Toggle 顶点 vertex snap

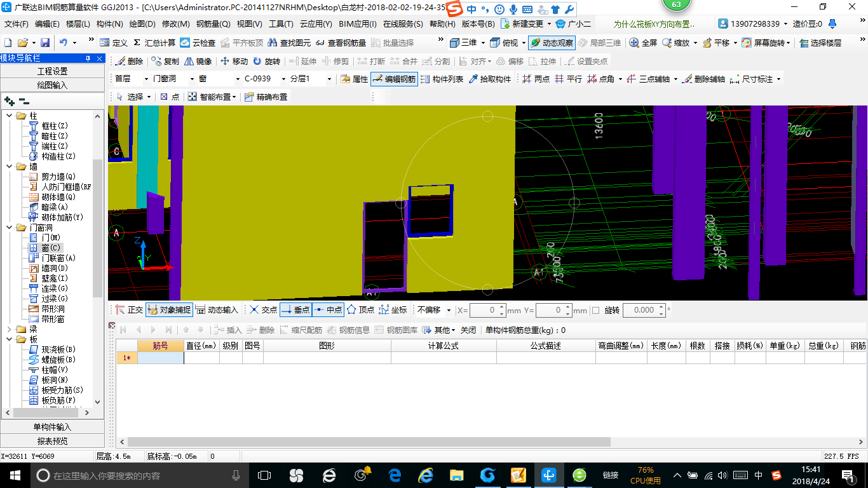point(360,310)
